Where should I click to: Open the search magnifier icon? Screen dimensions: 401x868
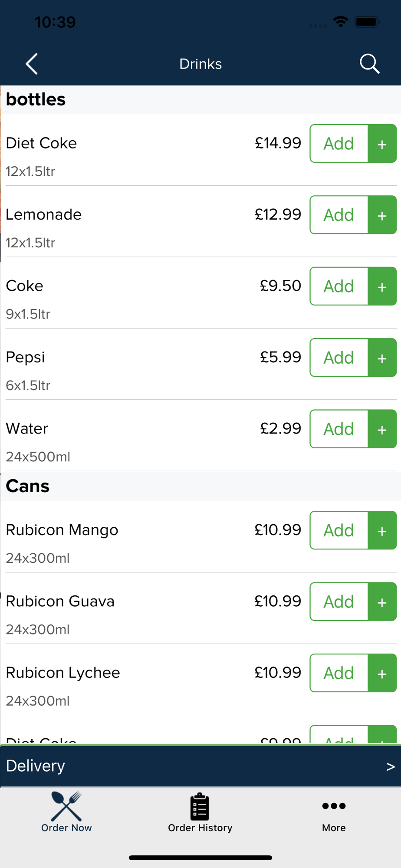pyautogui.click(x=369, y=64)
